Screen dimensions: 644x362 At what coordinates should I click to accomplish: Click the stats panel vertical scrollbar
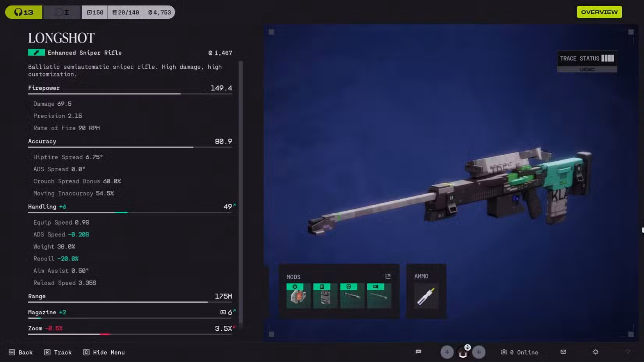[240, 191]
